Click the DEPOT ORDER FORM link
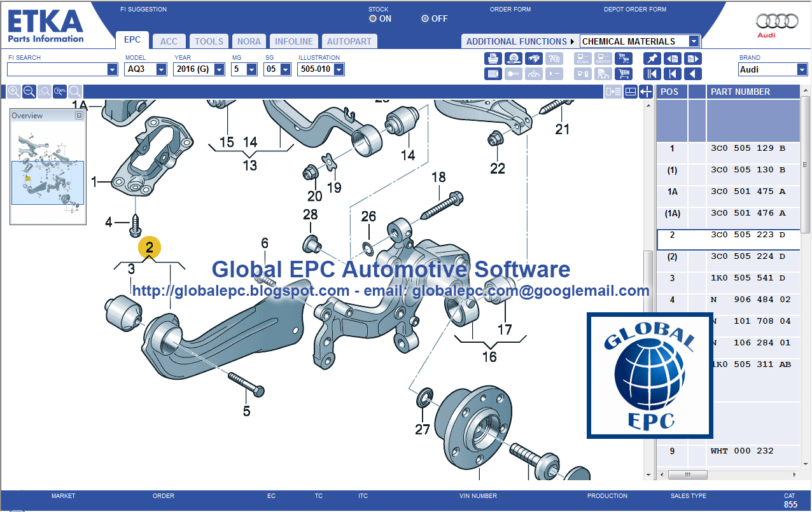This screenshot has width=812, height=512. click(635, 10)
